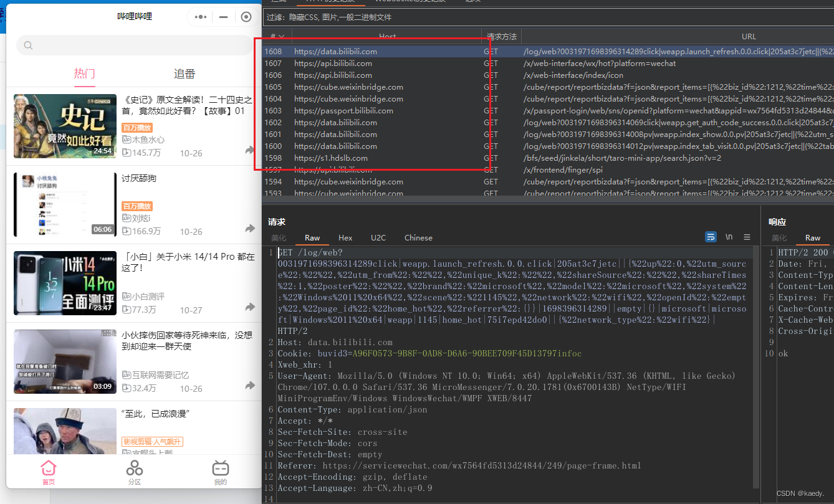The image size is (834, 504).
Task: Select request row 1607 api.bilibili.com
Action: pos(548,63)
